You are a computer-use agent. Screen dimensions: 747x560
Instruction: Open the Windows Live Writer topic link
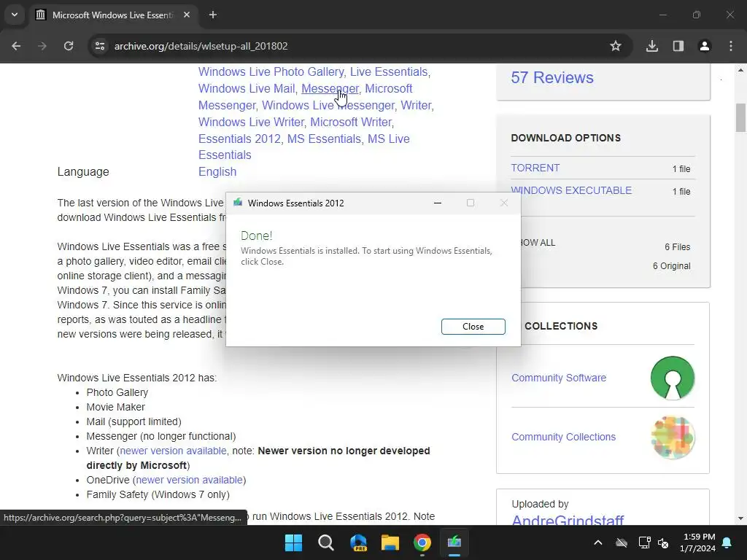pyautogui.click(x=251, y=122)
